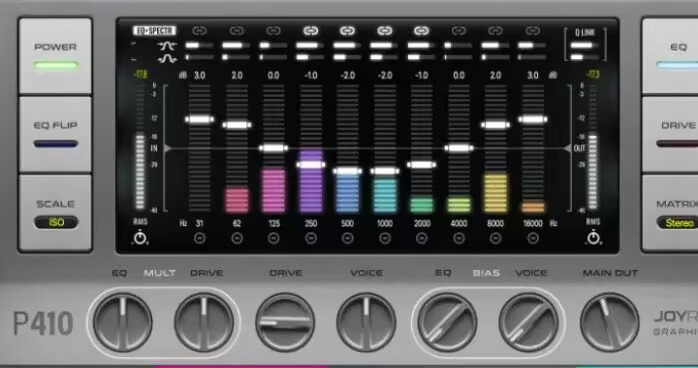698x368 pixels.
Task: Click the lower small slider above the 250 Hz band
Action: 311,57
